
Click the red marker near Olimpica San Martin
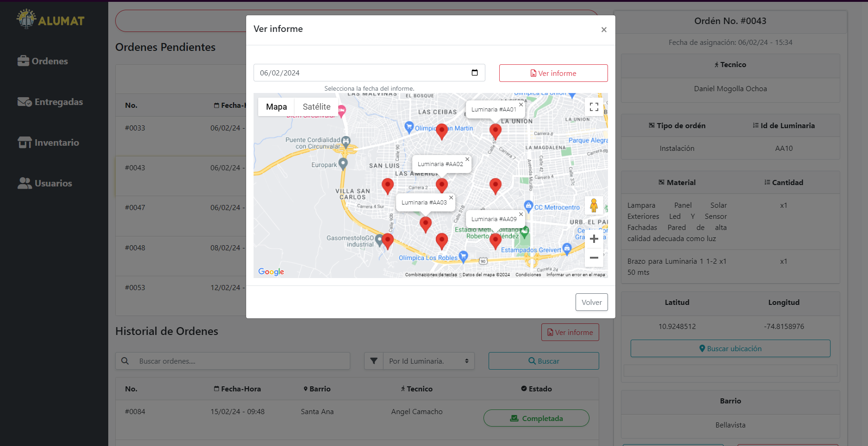coord(442,131)
